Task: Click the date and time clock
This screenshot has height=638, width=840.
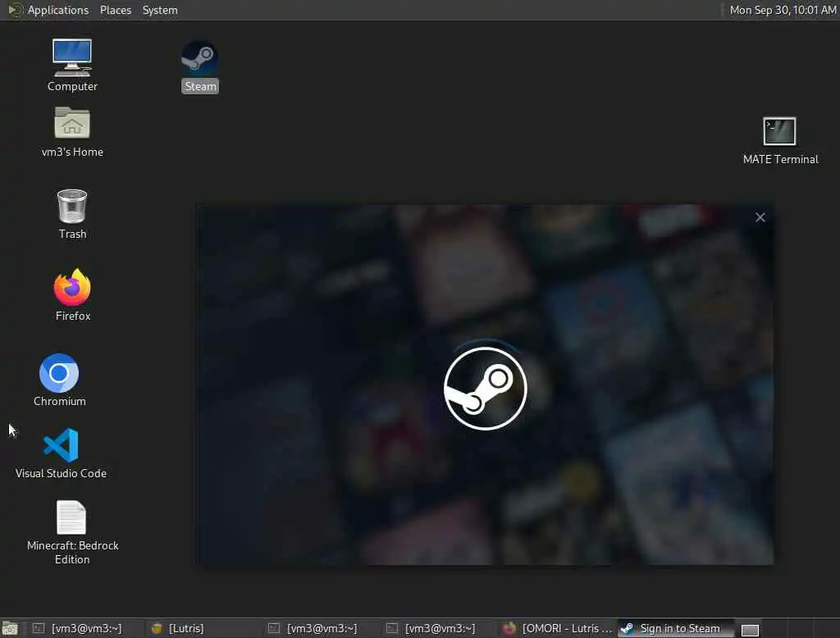Action: click(783, 10)
